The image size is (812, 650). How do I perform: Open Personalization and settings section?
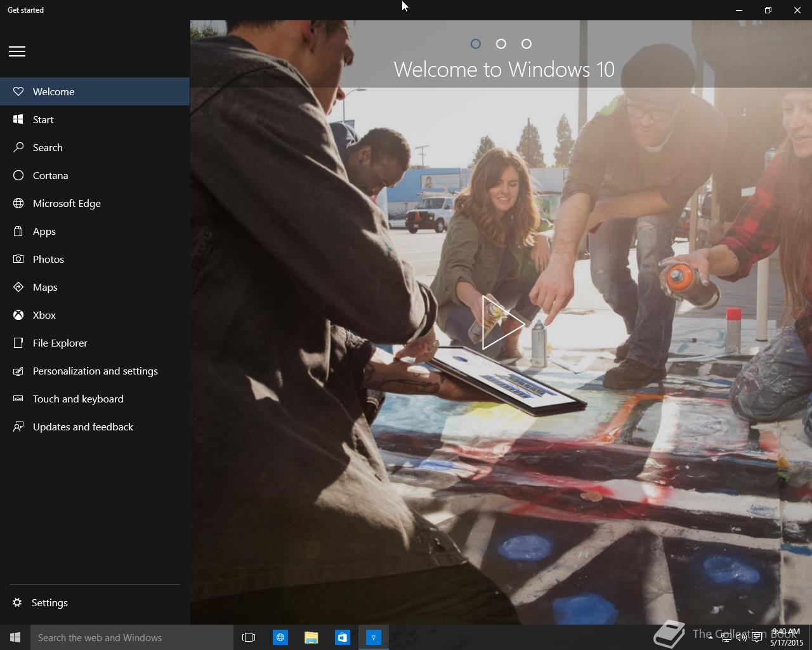pos(95,371)
